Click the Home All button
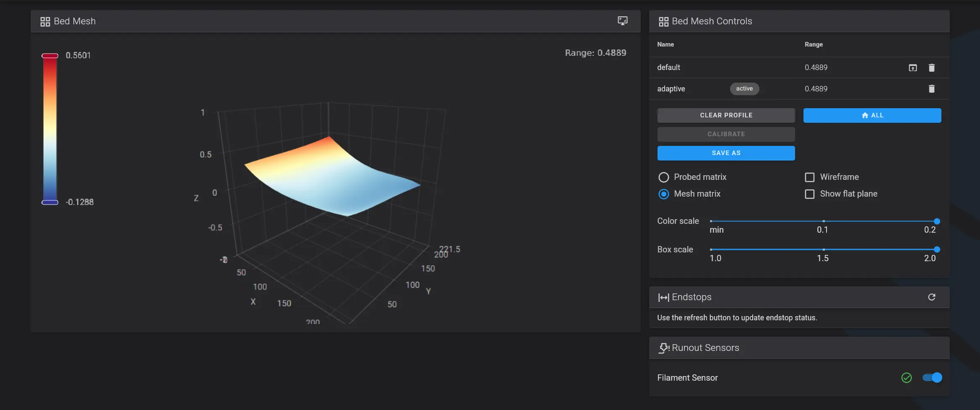980x410 pixels. (x=872, y=115)
